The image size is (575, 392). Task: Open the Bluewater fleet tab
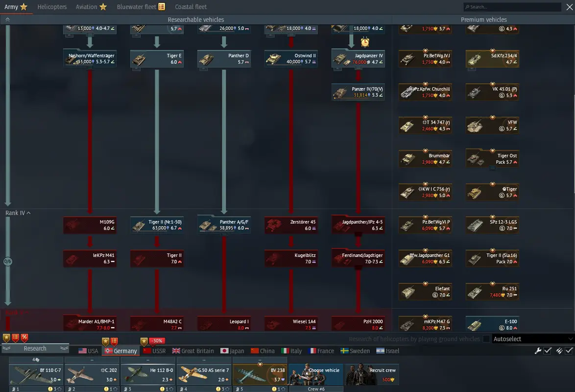pyautogui.click(x=141, y=7)
